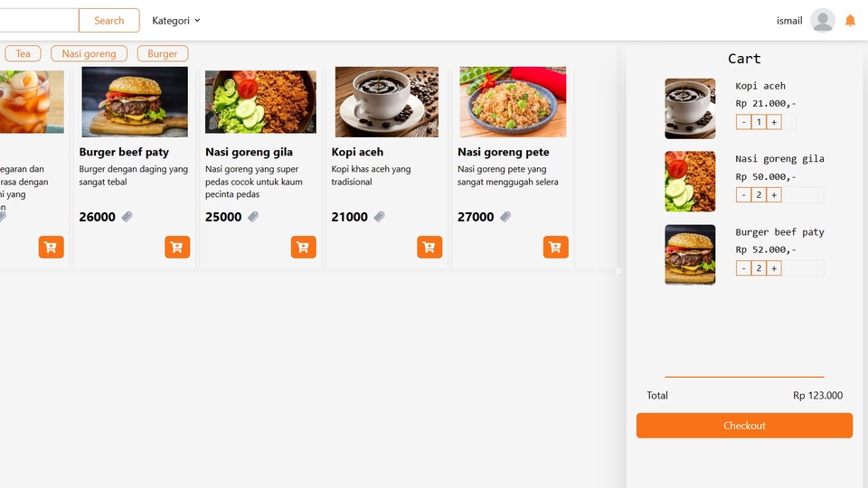Decrease Nasi goreng gila quantity in cart
The image size is (868, 488).
click(743, 195)
